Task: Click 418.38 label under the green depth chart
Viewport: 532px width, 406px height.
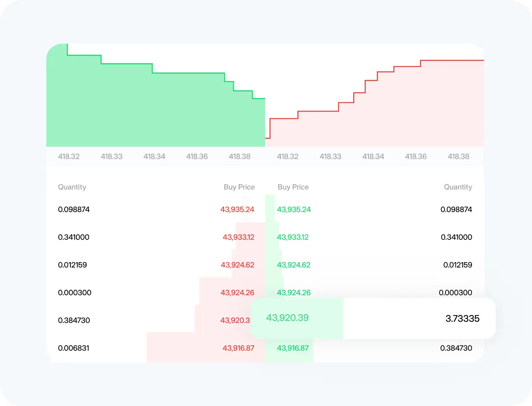Action: [x=240, y=156]
